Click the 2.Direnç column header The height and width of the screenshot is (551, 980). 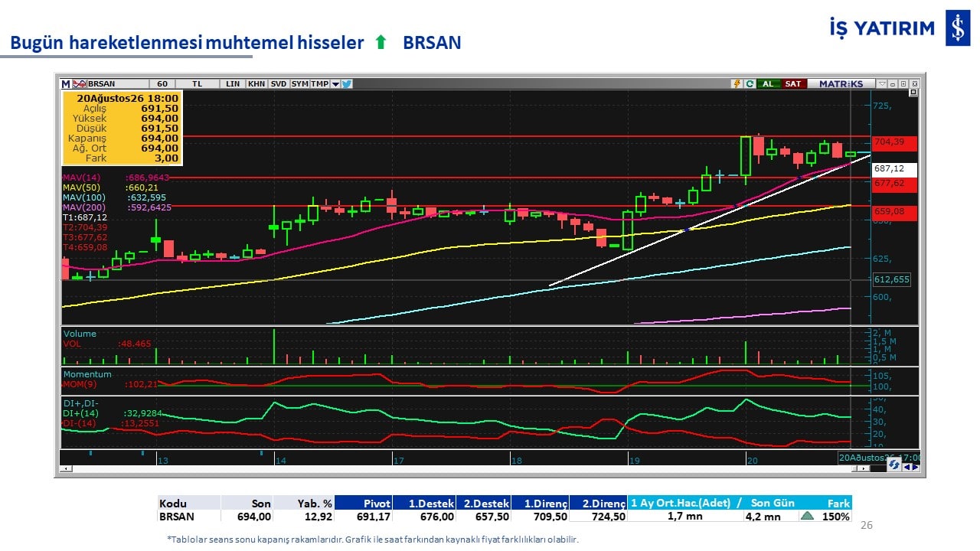point(599,504)
